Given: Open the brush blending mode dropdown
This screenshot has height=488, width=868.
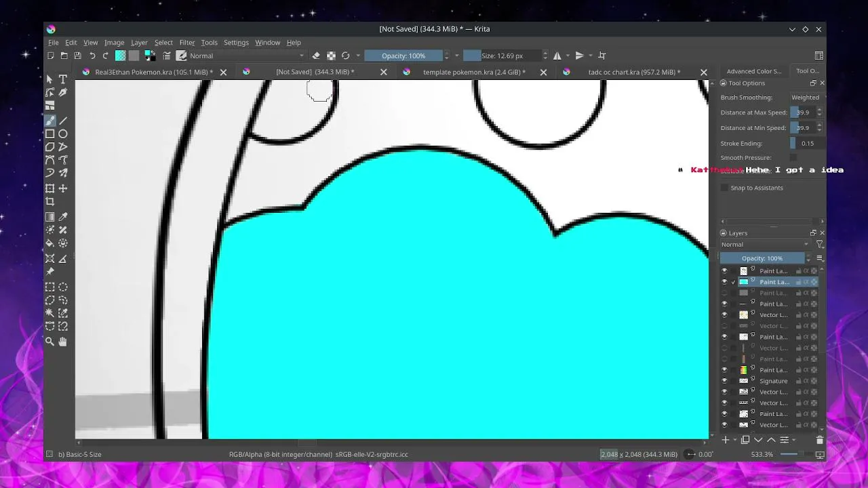Looking at the screenshot, I should [247, 56].
